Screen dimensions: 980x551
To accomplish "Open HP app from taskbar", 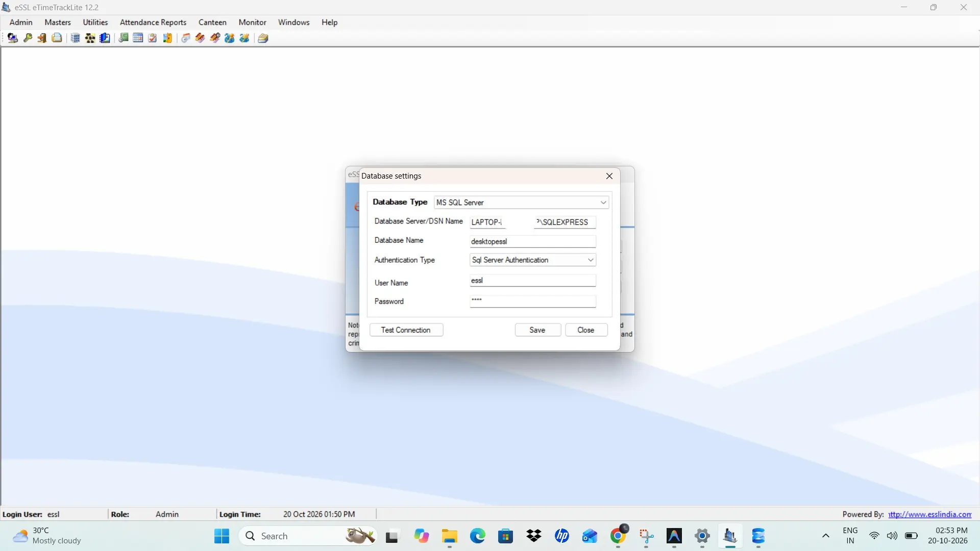I will [x=562, y=536].
